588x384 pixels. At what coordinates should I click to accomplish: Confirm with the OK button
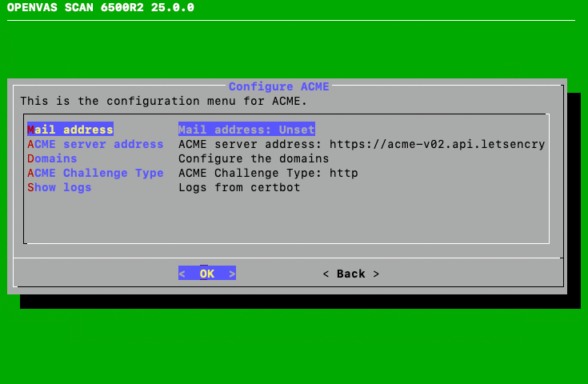coord(207,274)
